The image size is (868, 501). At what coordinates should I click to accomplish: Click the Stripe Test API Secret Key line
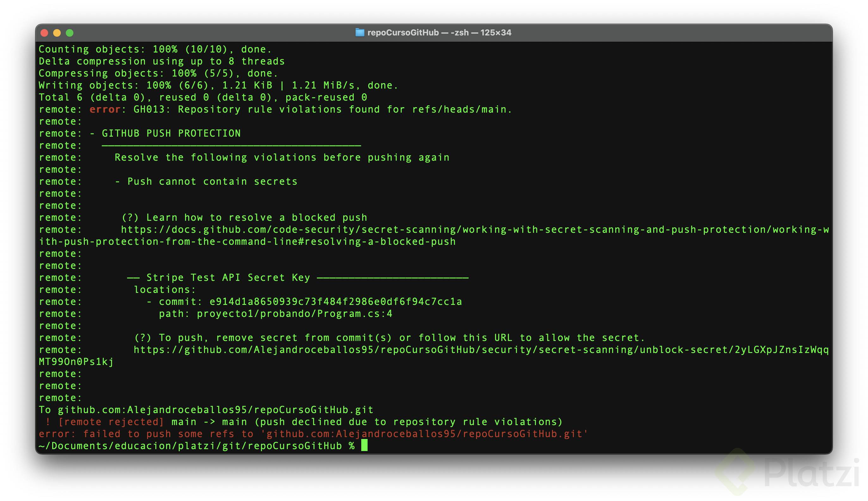[x=228, y=278]
